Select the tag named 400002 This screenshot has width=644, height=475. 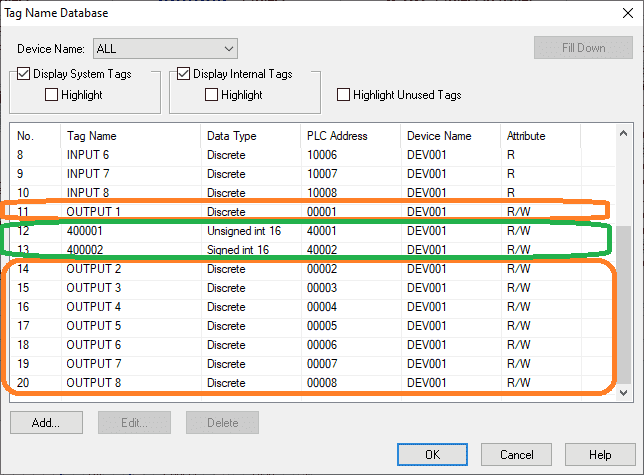click(x=312, y=250)
